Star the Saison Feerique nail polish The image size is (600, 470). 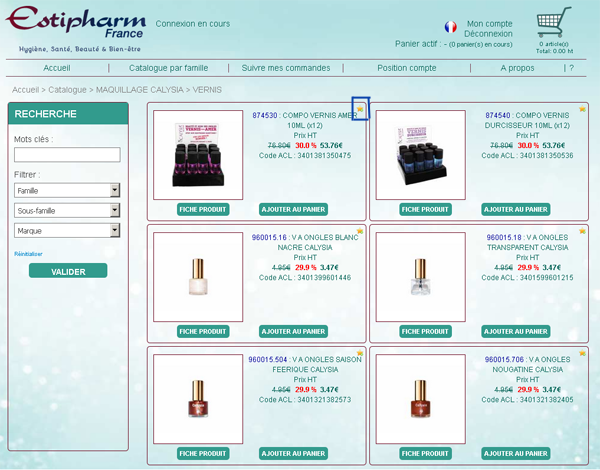point(360,353)
